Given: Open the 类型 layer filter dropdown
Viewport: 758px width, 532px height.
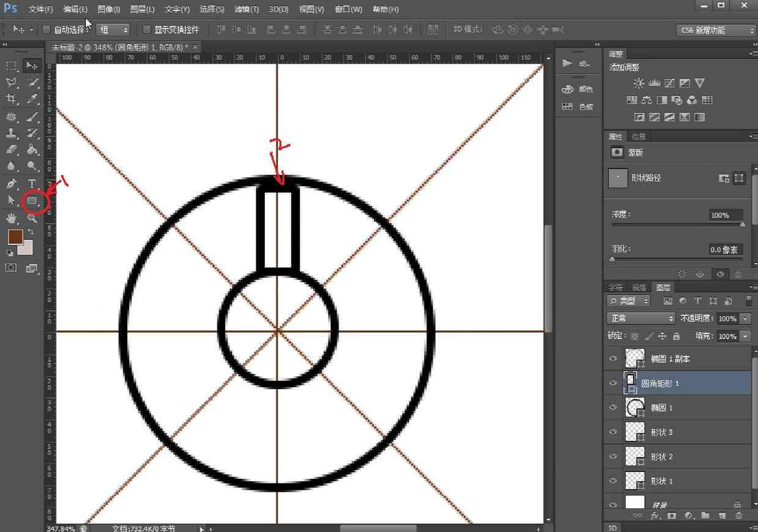Looking at the screenshot, I should click(x=628, y=301).
